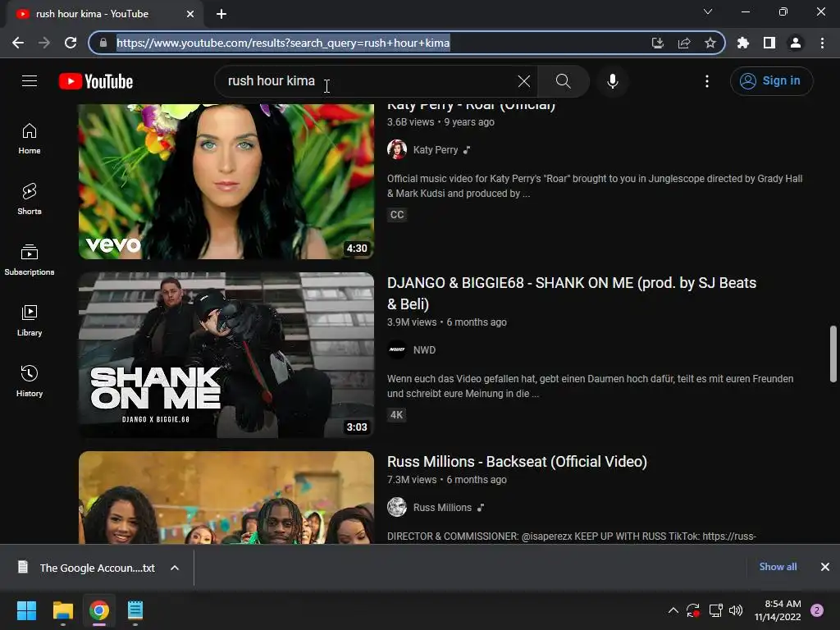This screenshot has width=840, height=630.
Task: Start voice search with microphone
Action: [x=613, y=81]
